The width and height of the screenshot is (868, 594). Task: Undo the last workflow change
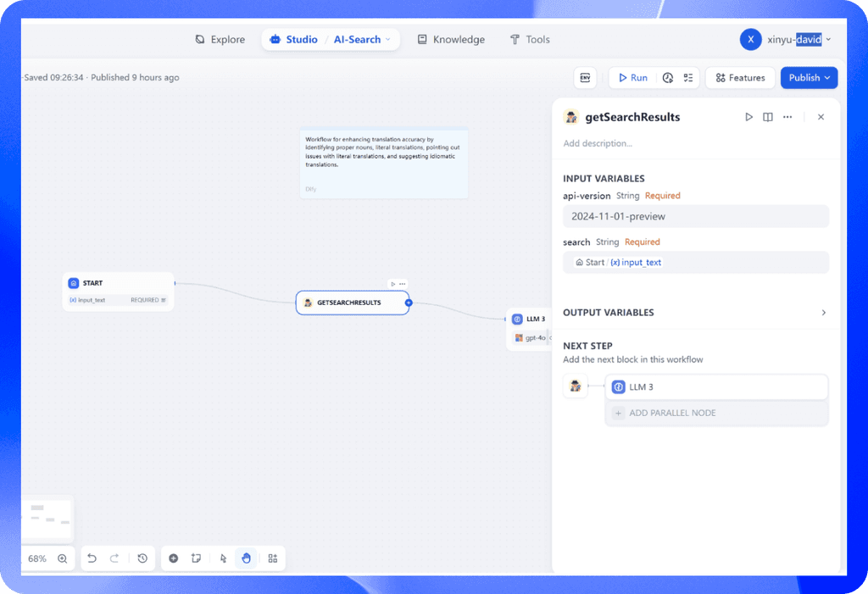pos(92,558)
